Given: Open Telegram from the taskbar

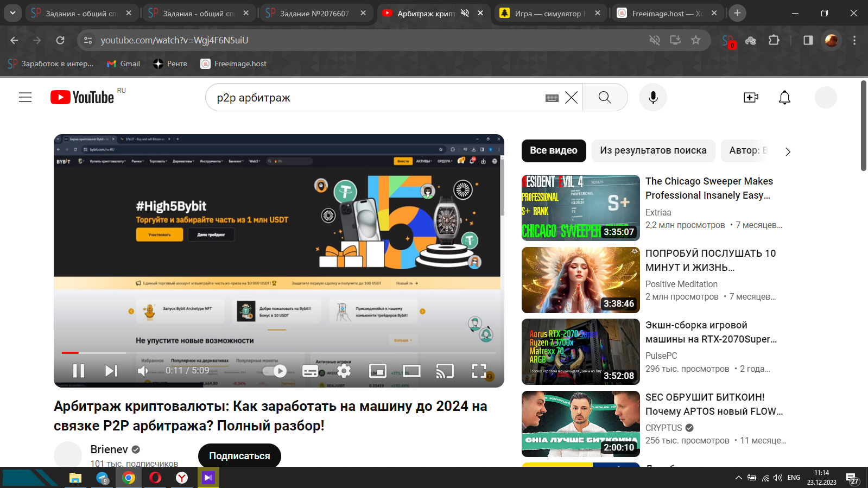Looking at the screenshot, I should coord(103,478).
